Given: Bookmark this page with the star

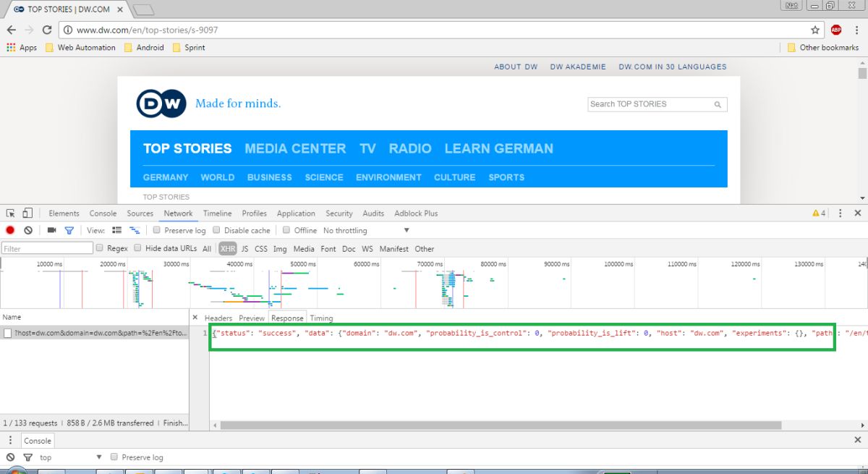Looking at the screenshot, I should point(815,30).
